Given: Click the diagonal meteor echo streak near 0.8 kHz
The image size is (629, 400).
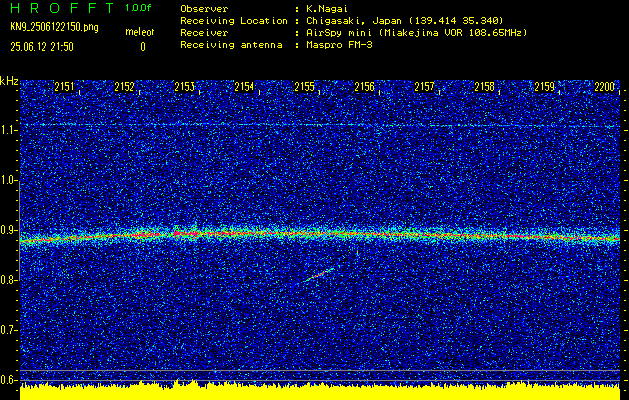Looking at the screenshot, I should (x=320, y=275).
